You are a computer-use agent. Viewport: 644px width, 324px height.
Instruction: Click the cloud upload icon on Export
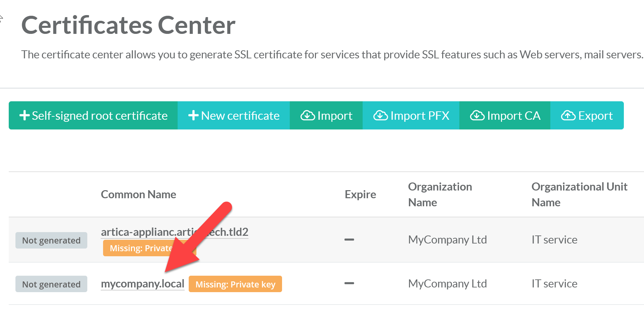pyautogui.click(x=568, y=115)
